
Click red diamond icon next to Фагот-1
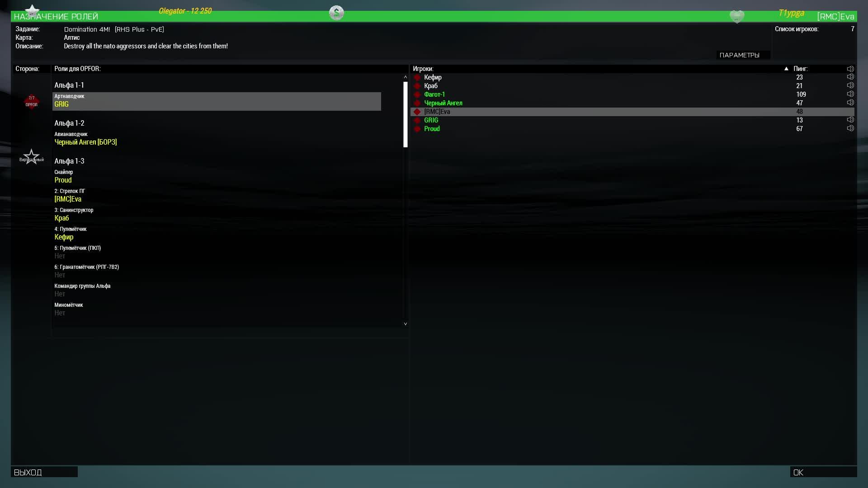[x=417, y=94]
